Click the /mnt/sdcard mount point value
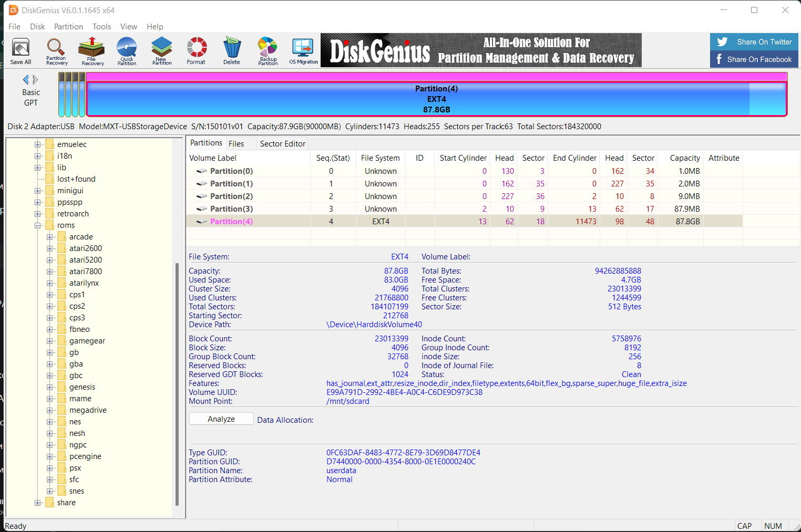Screen dimensions: 801x532 pyautogui.click(x=348, y=401)
